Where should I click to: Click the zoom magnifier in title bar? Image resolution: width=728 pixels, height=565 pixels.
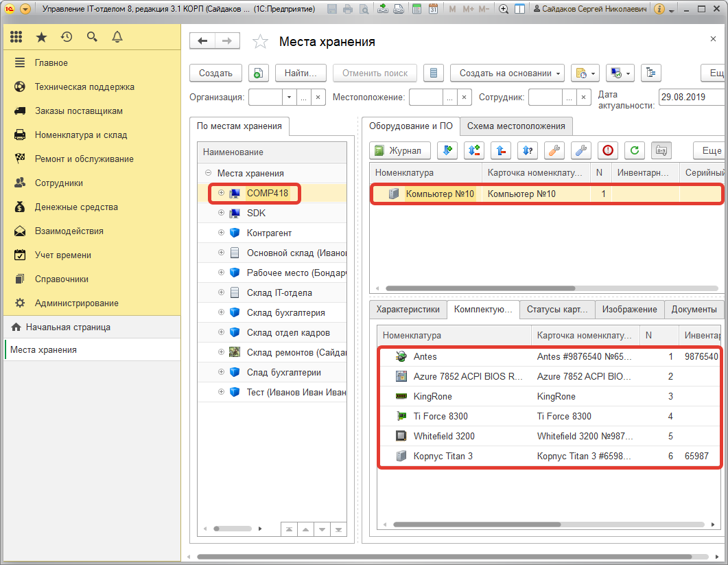(x=503, y=9)
